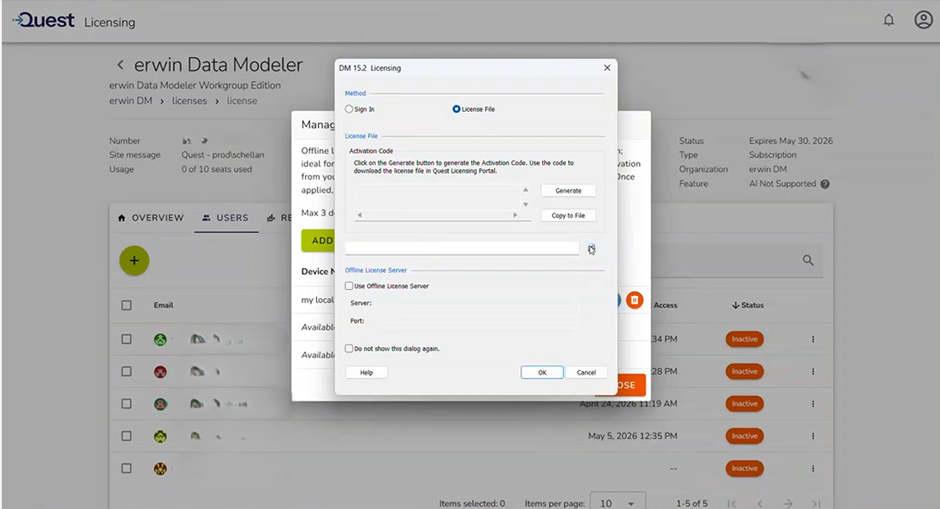Click the browse file icon next to license path field
Screen dimensions: 940x509
click(591, 249)
